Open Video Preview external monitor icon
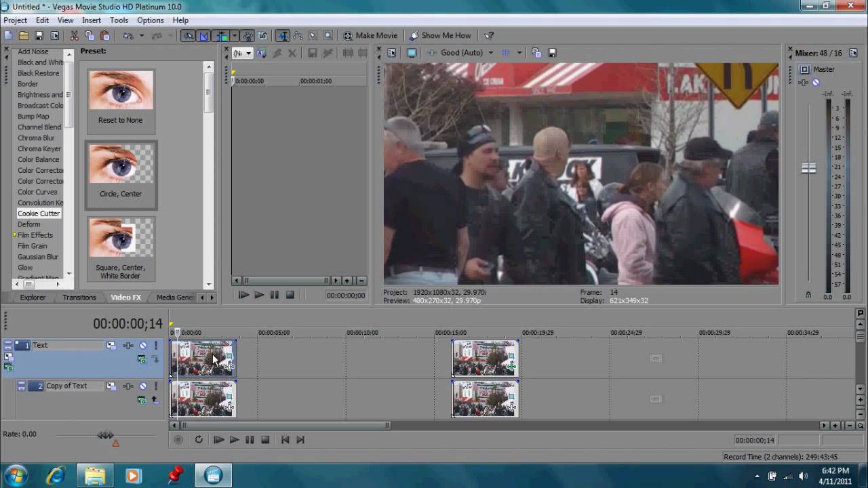 412,53
